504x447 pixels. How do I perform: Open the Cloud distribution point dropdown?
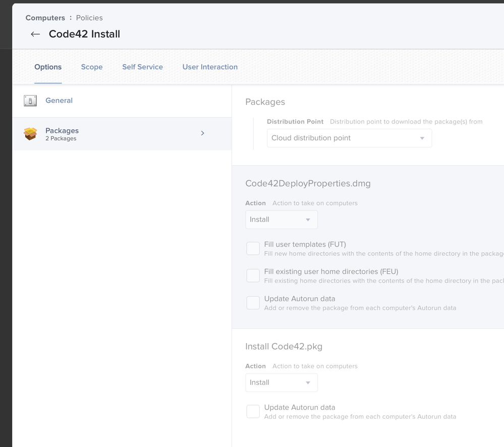click(x=350, y=138)
